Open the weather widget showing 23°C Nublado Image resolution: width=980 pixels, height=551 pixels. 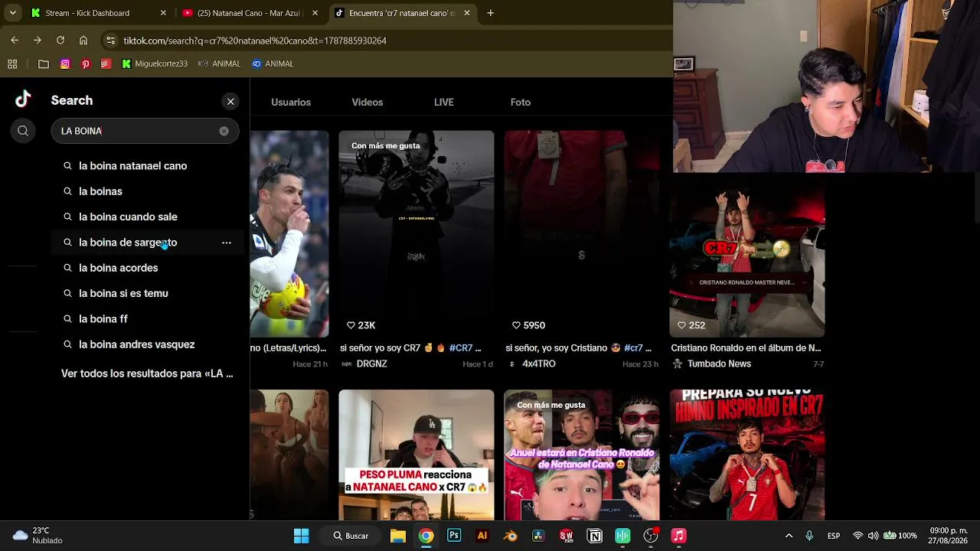(x=37, y=536)
